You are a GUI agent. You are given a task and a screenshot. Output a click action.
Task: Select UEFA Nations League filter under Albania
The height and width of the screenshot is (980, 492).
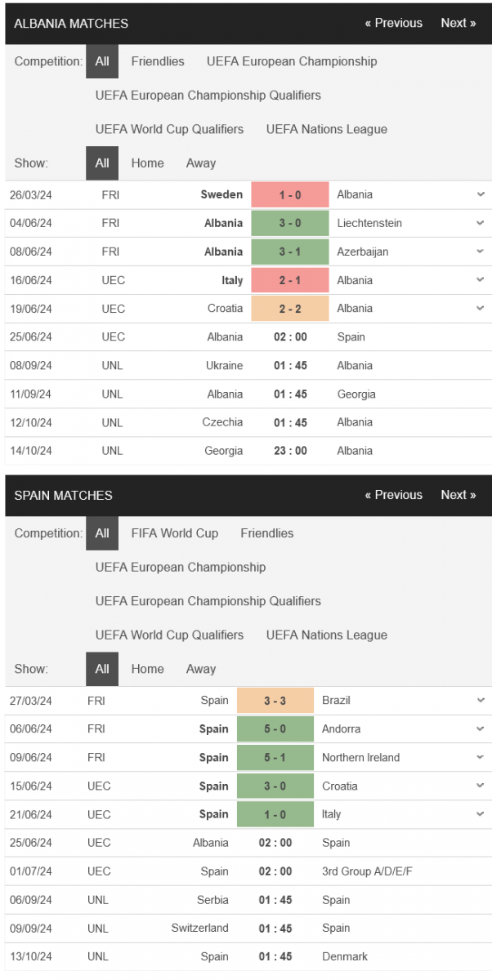click(327, 129)
